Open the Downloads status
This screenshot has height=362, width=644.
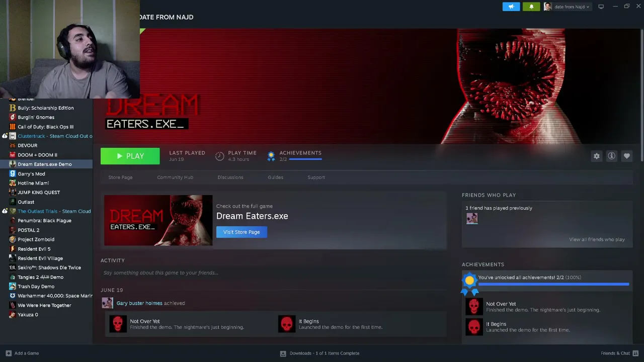[x=320, y=353]
